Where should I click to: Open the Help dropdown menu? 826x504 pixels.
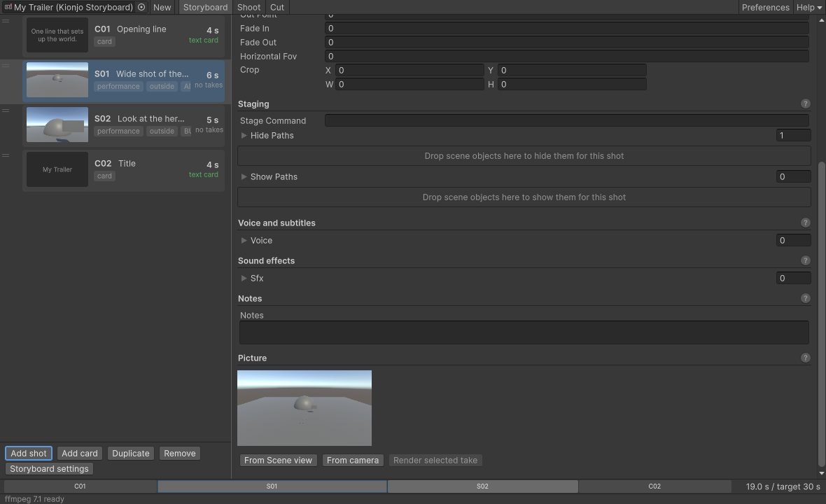[808, 8]
